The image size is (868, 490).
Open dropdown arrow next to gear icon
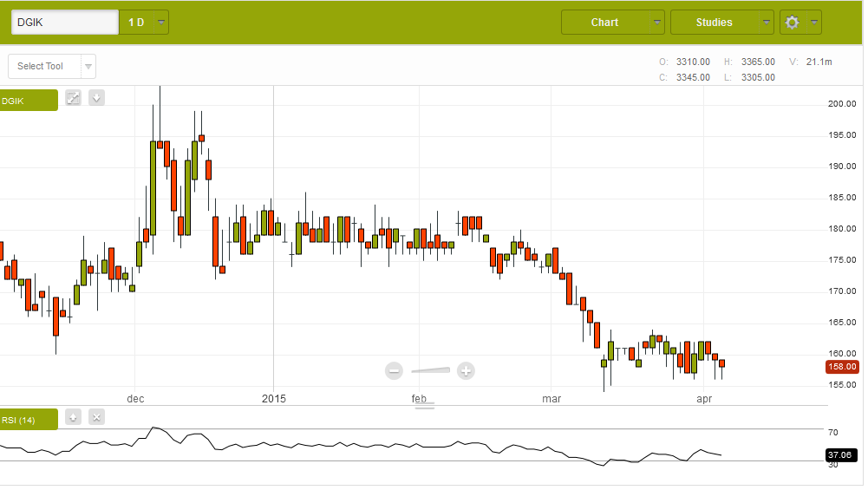[814, 23]
